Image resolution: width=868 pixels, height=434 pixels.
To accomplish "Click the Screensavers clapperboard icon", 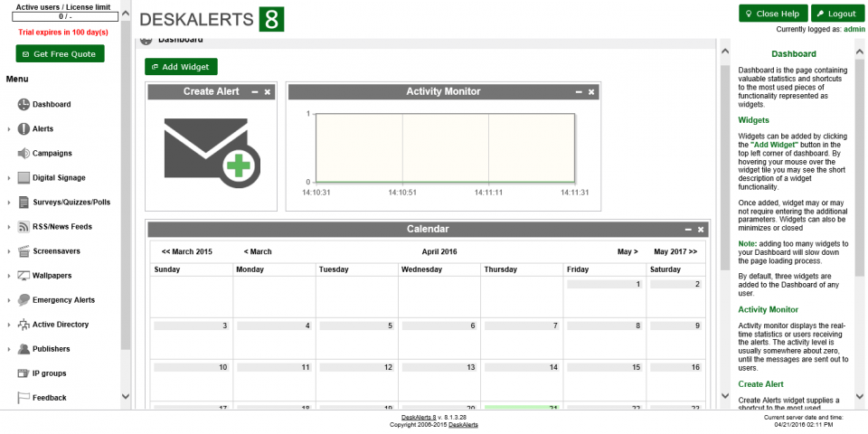I will click(24, 250).
